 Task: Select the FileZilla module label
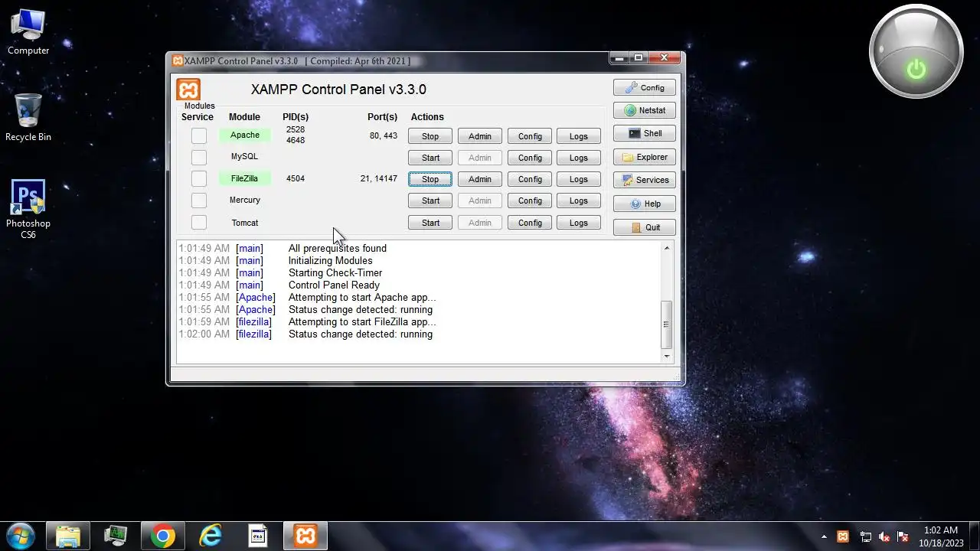coord(245,178)
